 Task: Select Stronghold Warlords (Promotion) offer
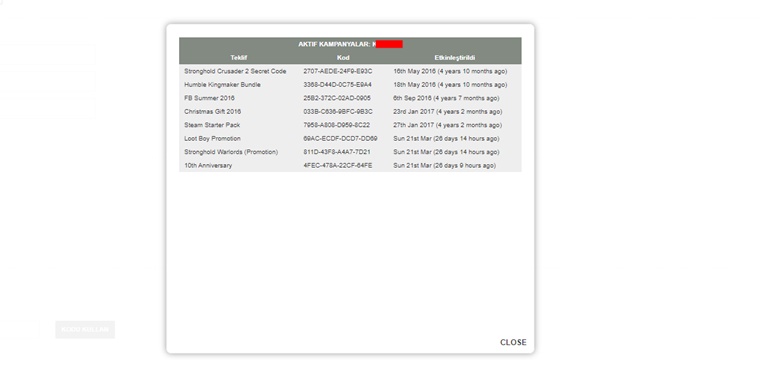231,152
